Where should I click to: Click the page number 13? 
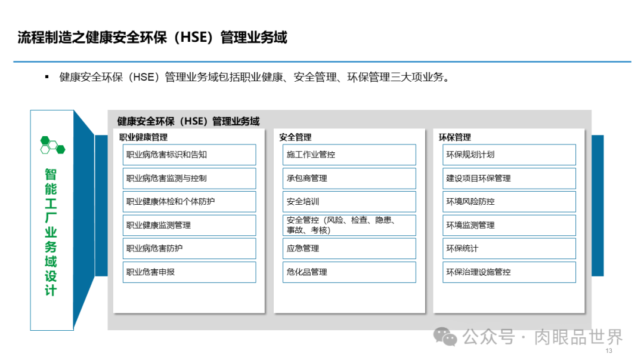[x=609, y=350]
